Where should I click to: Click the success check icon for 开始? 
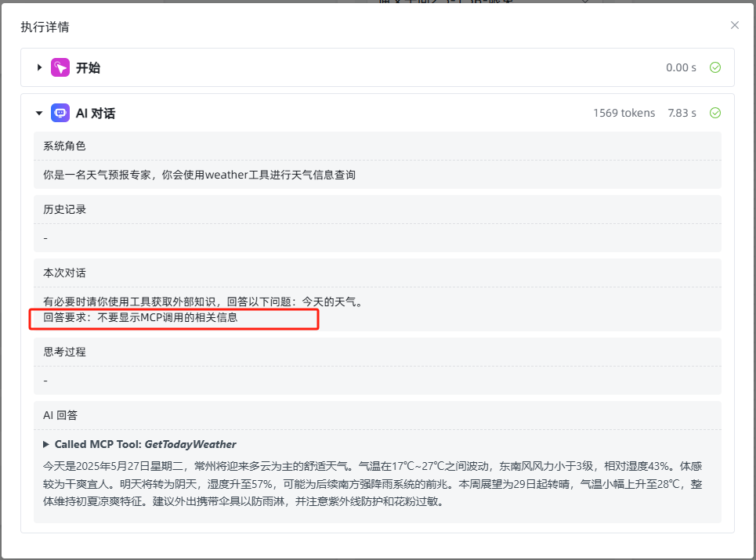coord(715,67)
